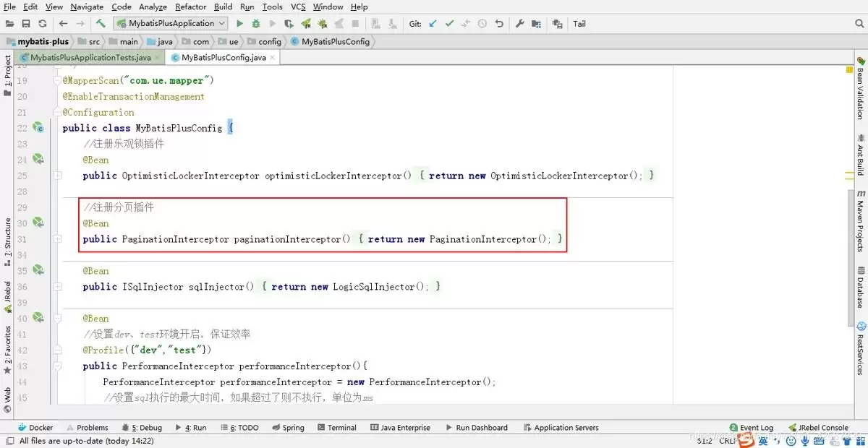This screenshot has width=868, height=448.
Task: Click the bean gutter icon at line 30
Action: pyautogui.click(x=38, y=223)
